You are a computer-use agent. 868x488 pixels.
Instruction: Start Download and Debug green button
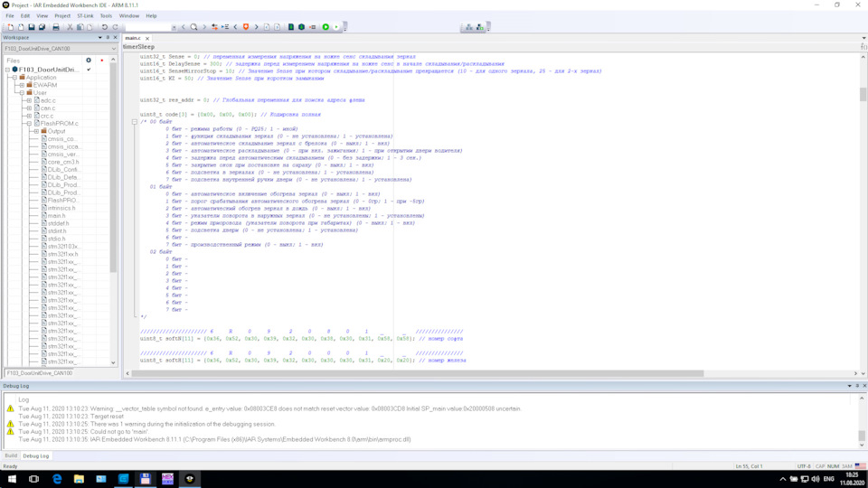coord(325,27)
